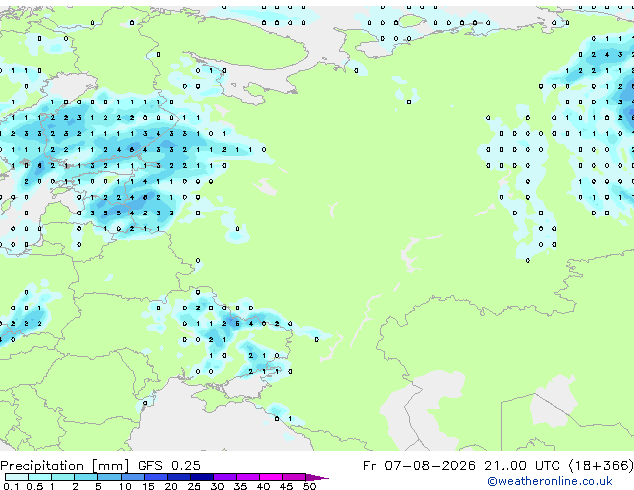The image size is (634, 490).
Task: Click the legend value '20'
Action: [x=171, y=486]
